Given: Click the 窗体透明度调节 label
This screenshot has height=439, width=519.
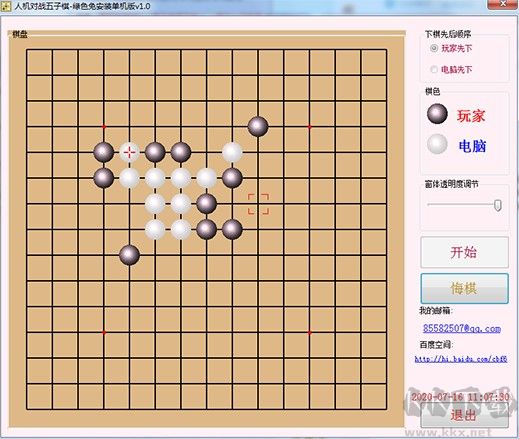Looking at the screenshot, I should click(452, 184).
